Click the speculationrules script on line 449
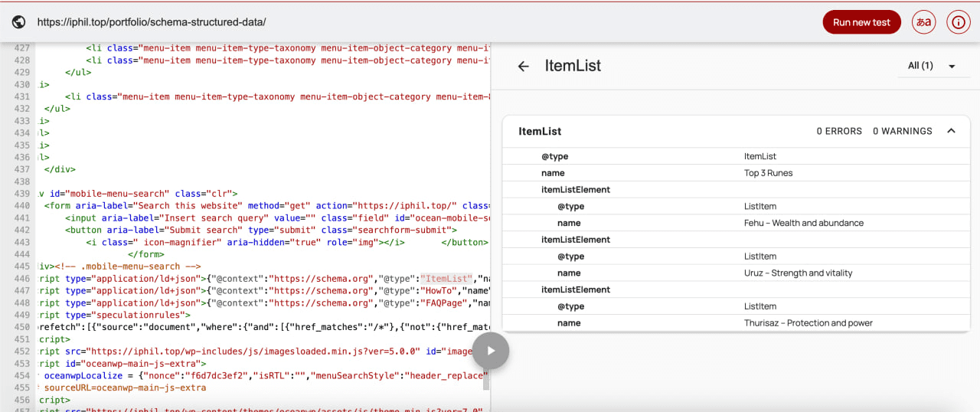The image size is (980, 412). tap(115, 316)
